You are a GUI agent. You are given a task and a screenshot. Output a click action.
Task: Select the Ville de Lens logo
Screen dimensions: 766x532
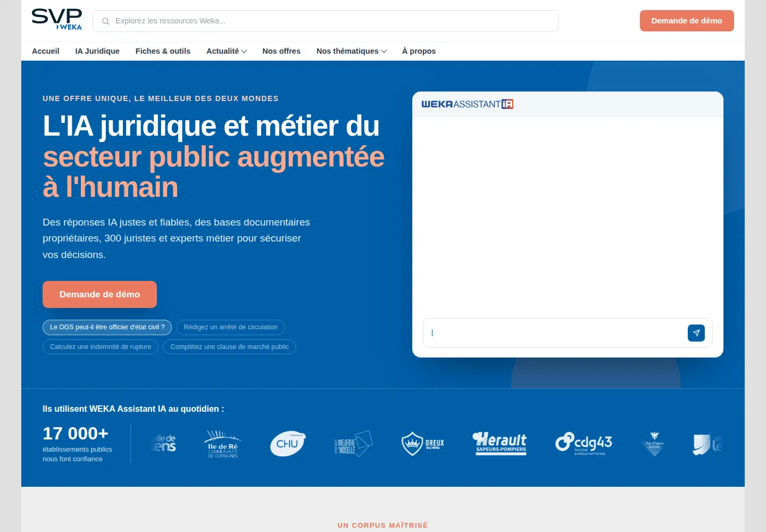[164, 443]
